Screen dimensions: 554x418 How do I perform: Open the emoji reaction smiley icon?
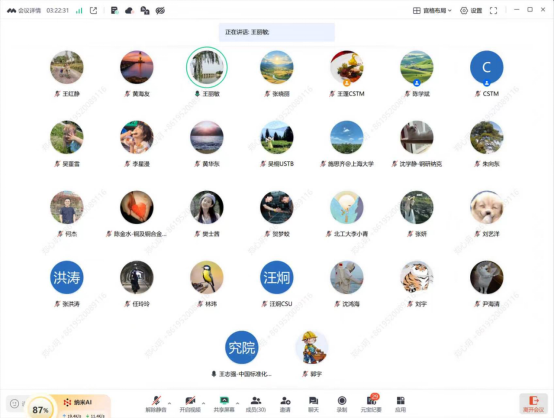pyautogui.click(x=14, y=403)
